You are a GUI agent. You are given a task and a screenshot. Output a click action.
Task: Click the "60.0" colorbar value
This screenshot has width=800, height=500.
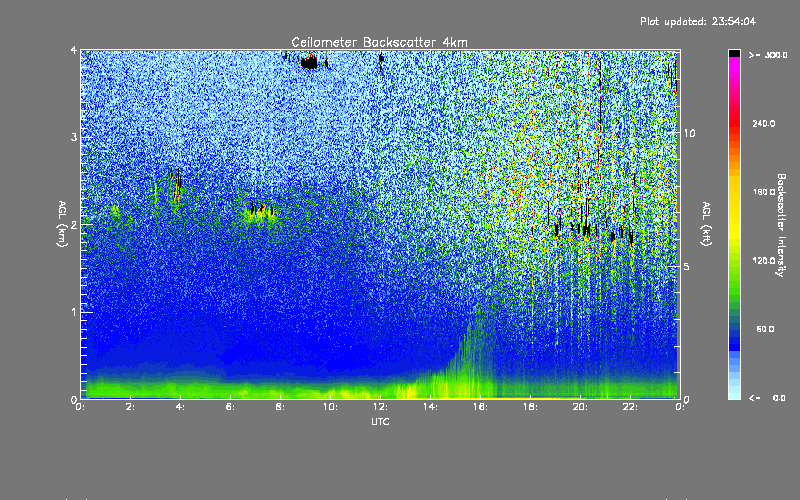point(765,329)
